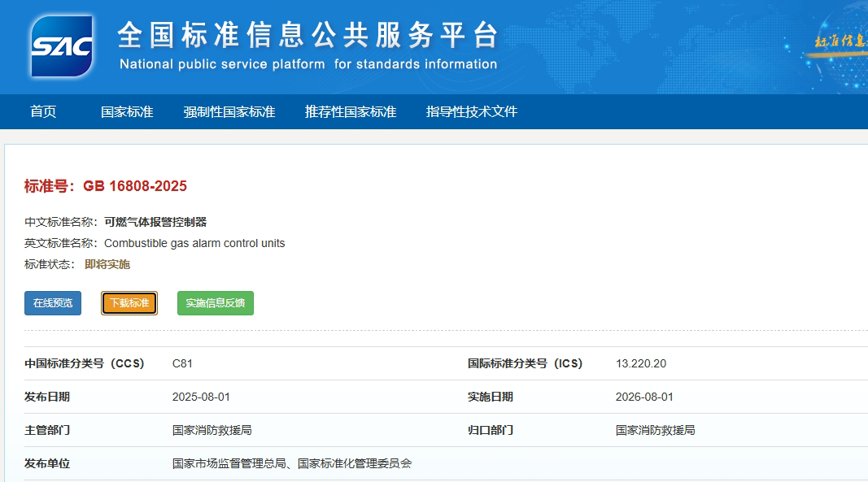This screenshot has width=868, height=482.
Task: Go to the 首页 navigation tab
Action: 43,112
